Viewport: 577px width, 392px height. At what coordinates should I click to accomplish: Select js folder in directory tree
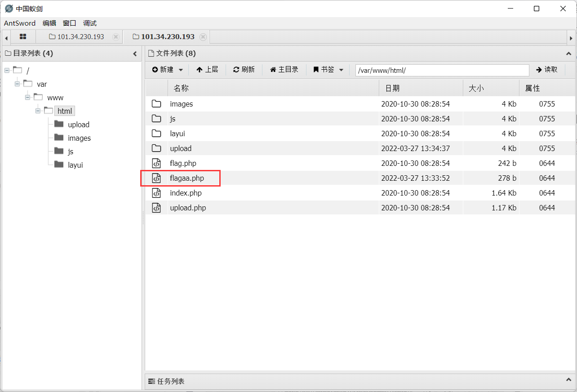point(71,151)
